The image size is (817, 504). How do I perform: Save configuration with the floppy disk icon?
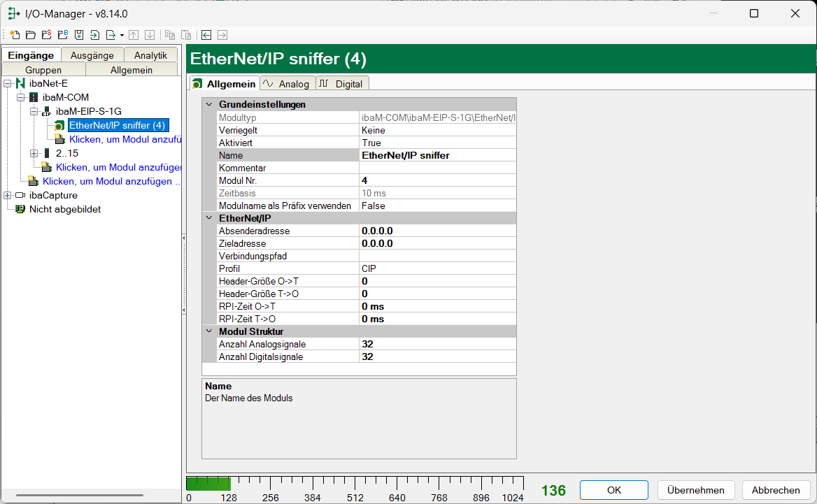79,35
